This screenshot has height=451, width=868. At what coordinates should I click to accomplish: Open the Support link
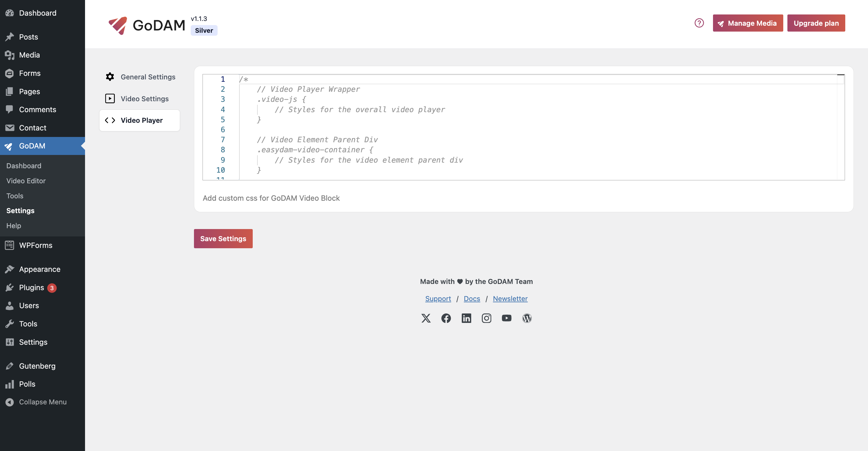pyautogui.click(x=438, y=299)
